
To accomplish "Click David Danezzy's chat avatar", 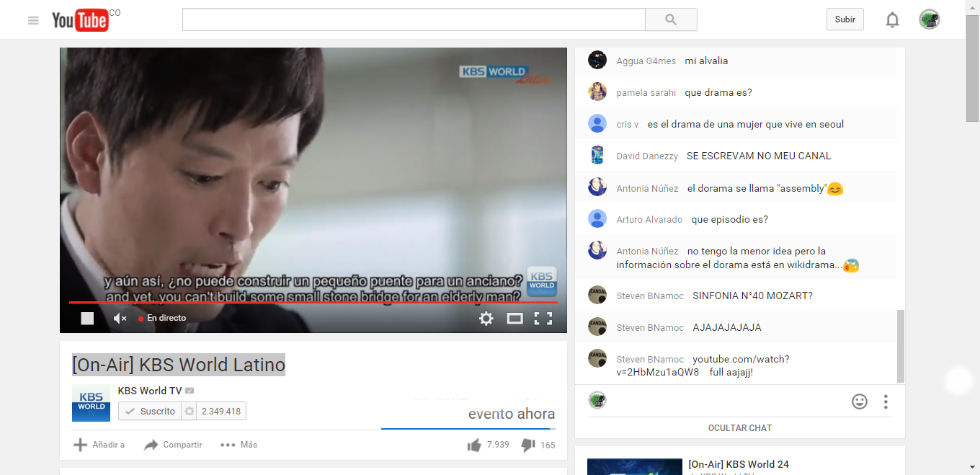I will 597,155.
